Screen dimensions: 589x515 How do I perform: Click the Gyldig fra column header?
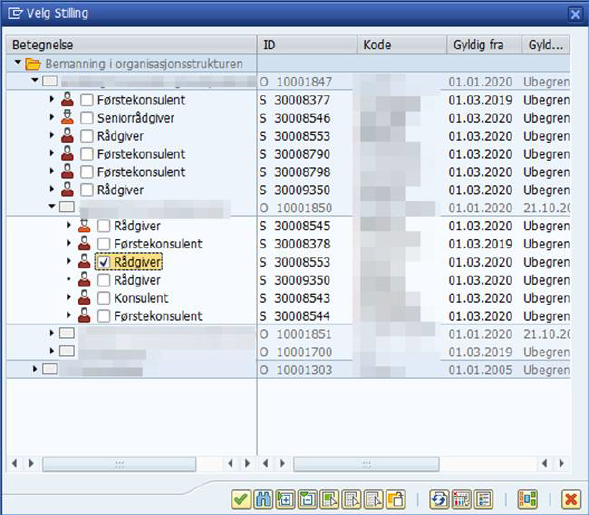(484, 45)
